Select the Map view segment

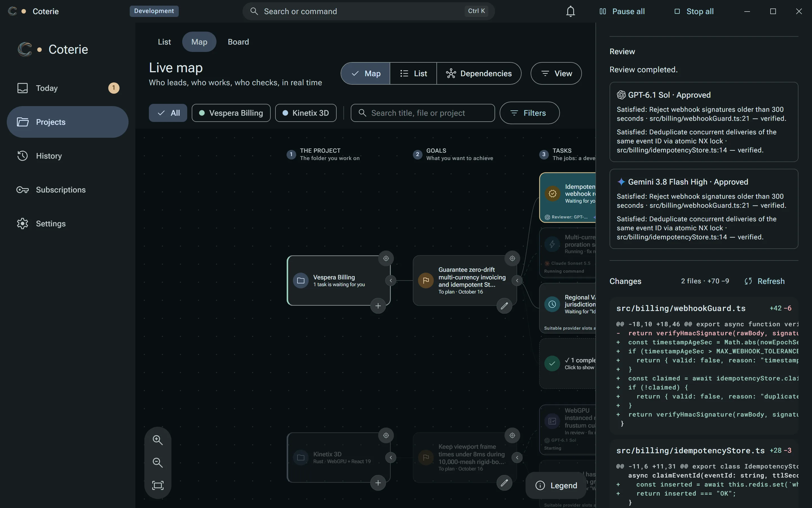[365, 73]
